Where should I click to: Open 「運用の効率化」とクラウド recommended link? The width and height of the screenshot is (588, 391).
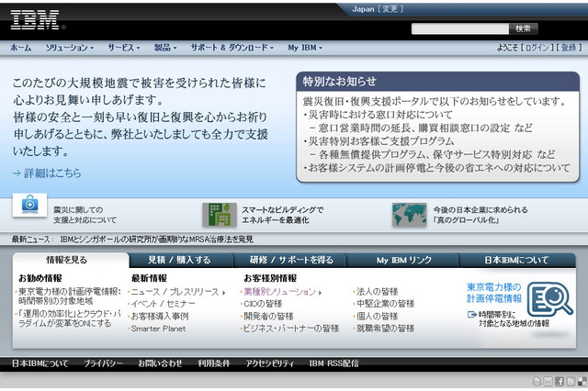[70, 318]
